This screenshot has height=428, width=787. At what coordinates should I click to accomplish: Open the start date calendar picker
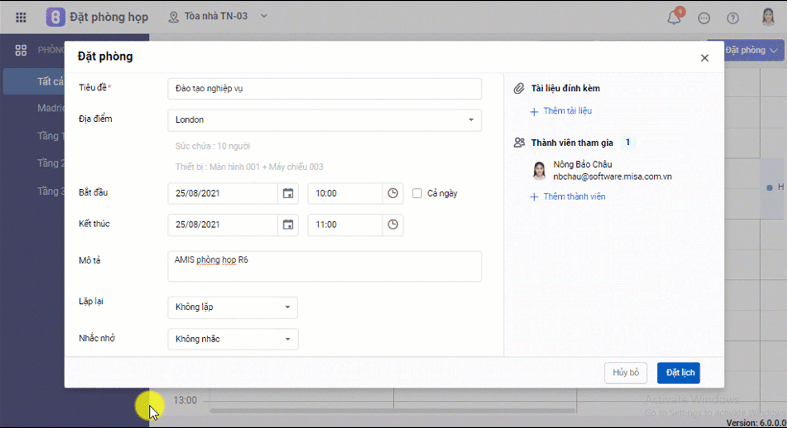[x=288, y=194]
